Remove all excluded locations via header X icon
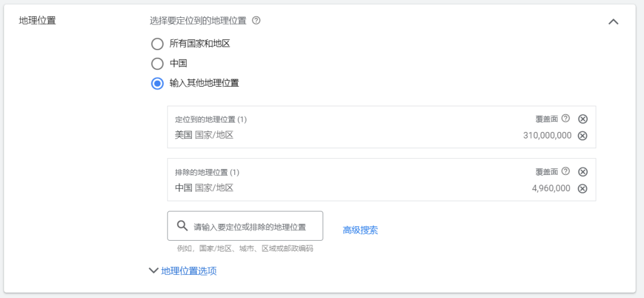Viewport: 644px width, 298px height. tap(583, 171)
